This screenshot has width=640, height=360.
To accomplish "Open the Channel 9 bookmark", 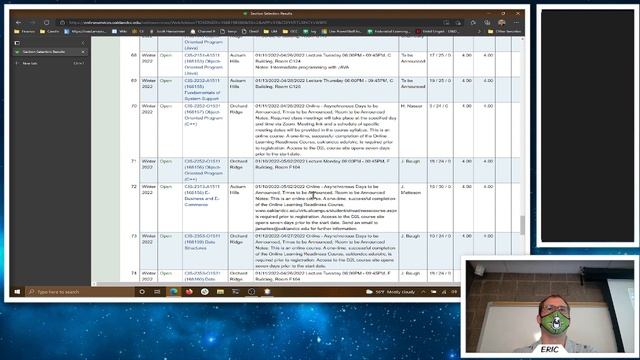I will point(203,31).
